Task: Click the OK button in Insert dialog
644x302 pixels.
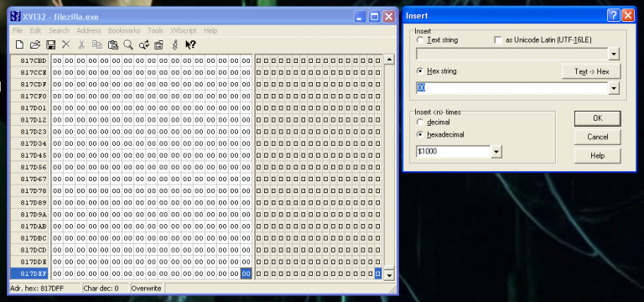Action: pos(597,118)
